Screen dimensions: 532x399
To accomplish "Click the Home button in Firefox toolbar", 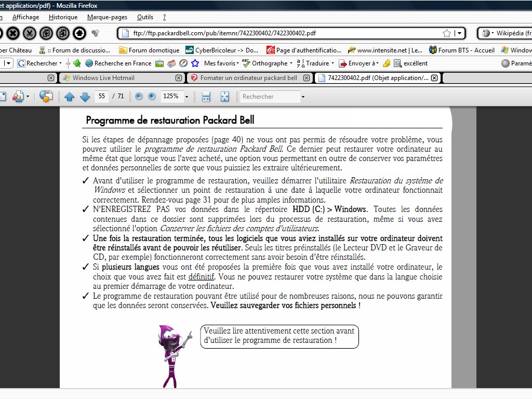I will [79, 33].
